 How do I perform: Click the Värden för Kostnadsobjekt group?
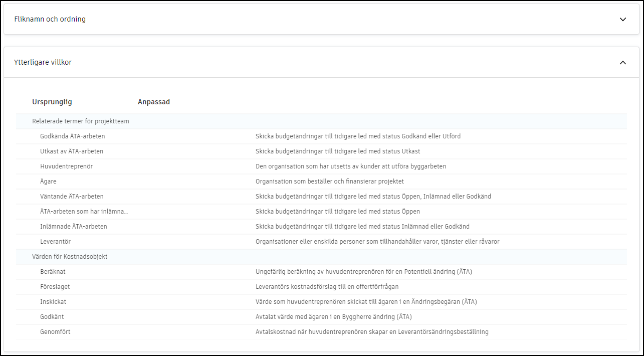click(x=70, y=257)
